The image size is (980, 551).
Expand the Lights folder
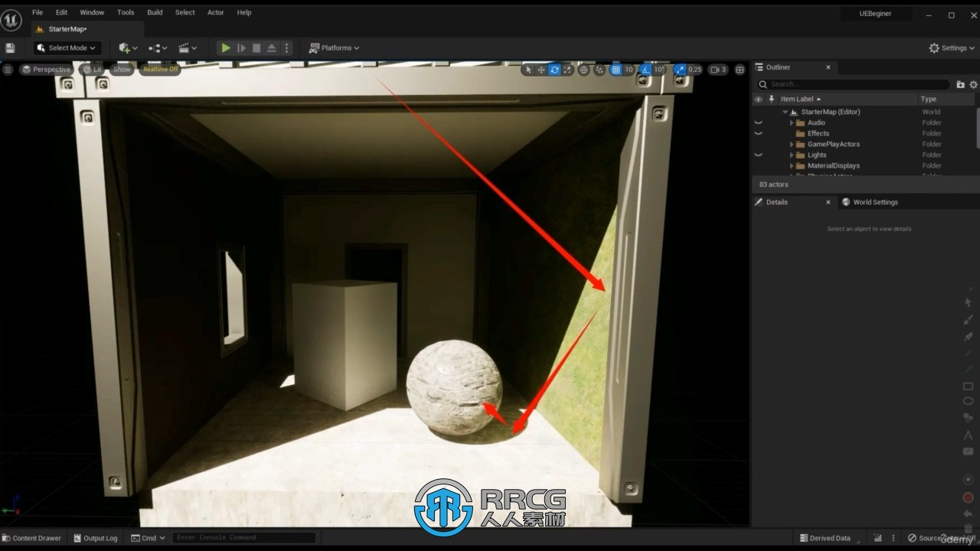tap(792, 155)
